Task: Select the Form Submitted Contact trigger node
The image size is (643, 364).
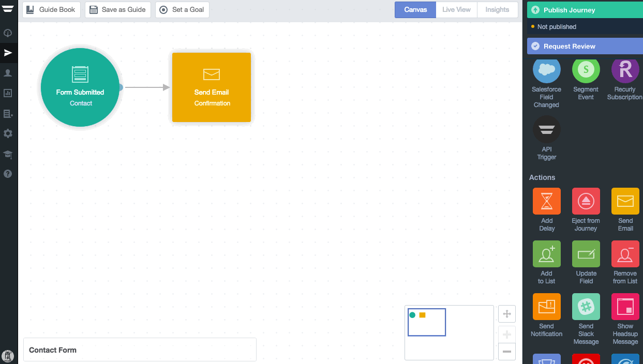Action: tap(80, 87)
